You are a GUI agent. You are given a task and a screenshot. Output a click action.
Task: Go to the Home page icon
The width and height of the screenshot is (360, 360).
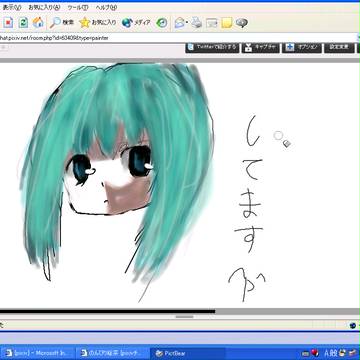(x=38, y=22)
